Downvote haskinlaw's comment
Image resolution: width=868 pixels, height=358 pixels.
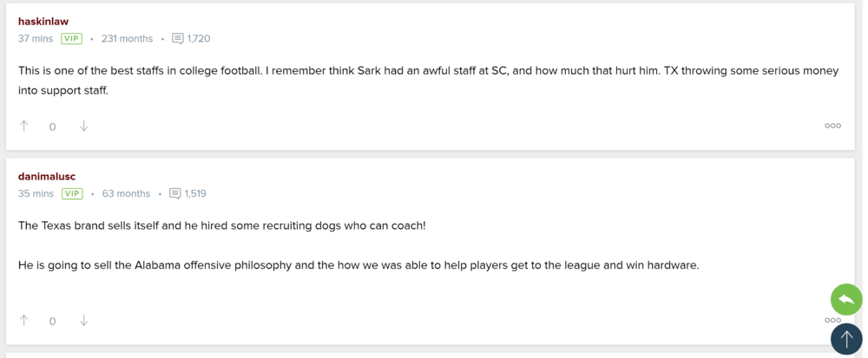[83, 126]
